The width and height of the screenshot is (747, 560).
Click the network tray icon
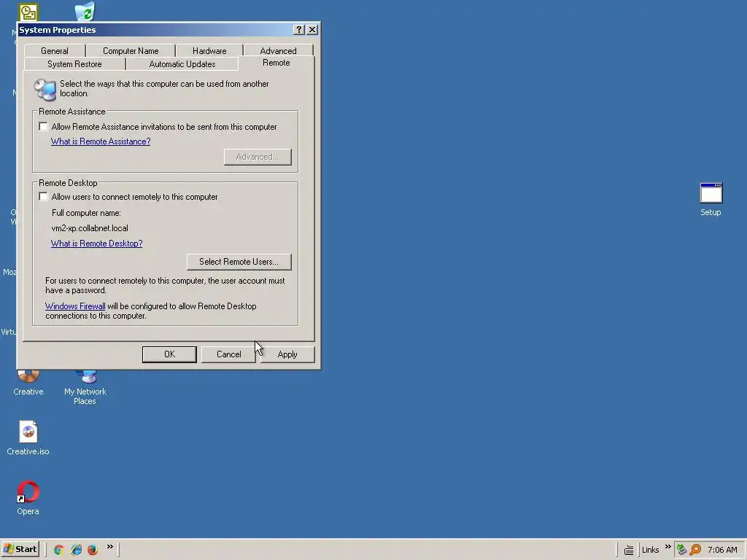682,550
